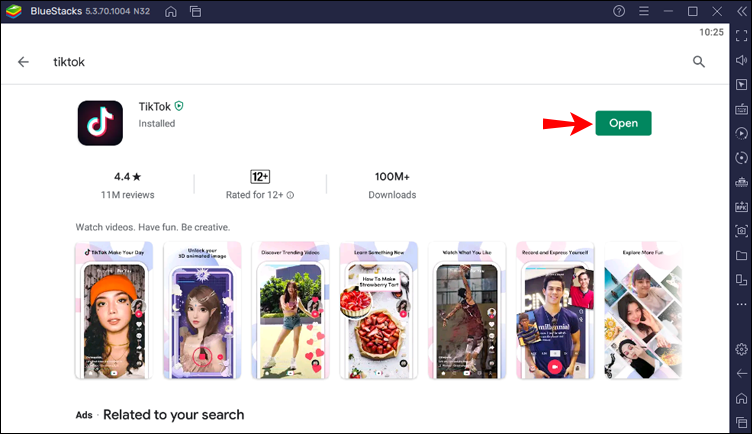Click the sidebar Android back arrow
The width and height of the screenshot is (752, 434).
tap(741, 374)
